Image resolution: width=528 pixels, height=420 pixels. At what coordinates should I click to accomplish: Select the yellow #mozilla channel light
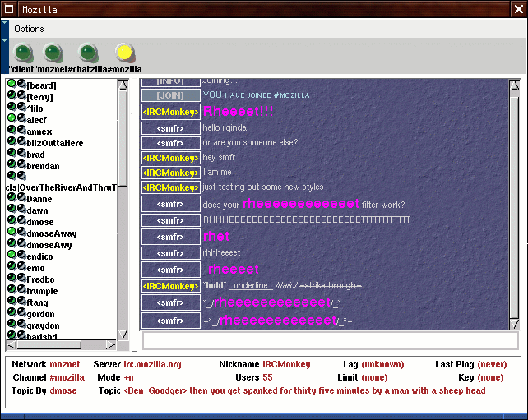pyautogui.click(x=124, y=53)
